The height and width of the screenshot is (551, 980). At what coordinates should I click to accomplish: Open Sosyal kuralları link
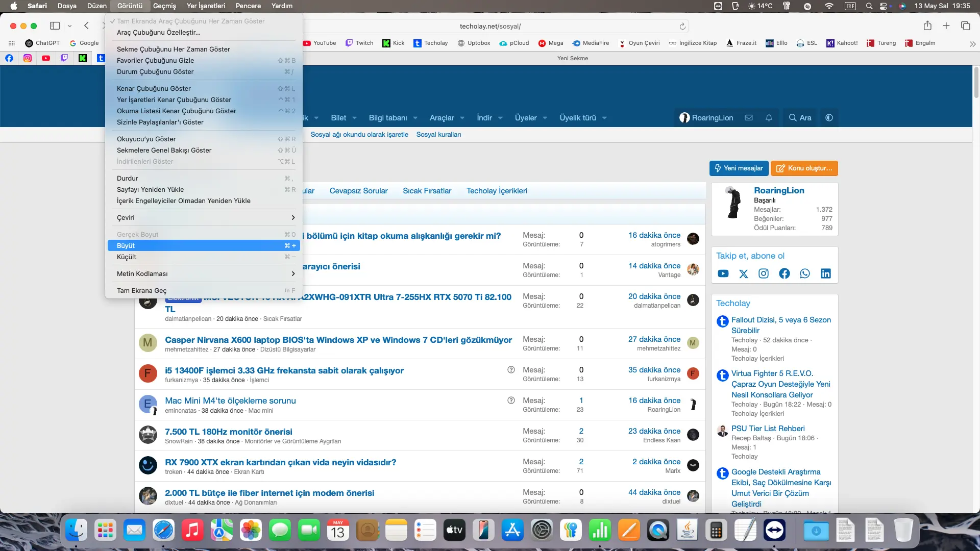438,135
